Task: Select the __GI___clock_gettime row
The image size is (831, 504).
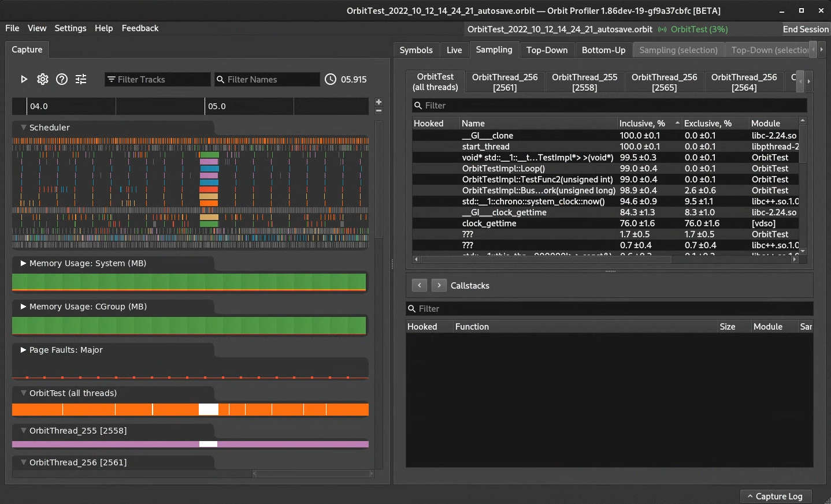Action: [x=606, y=212]
